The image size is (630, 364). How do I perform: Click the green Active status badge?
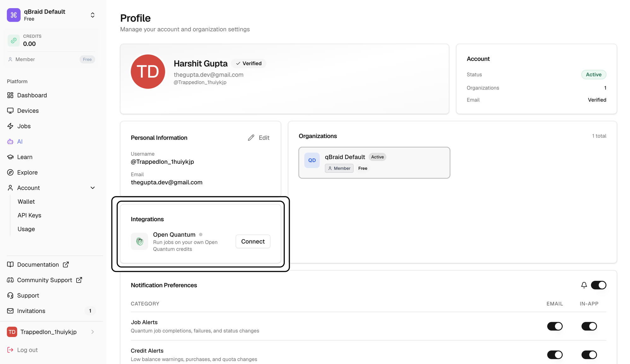pyautogui.click(x=593, y=74)
